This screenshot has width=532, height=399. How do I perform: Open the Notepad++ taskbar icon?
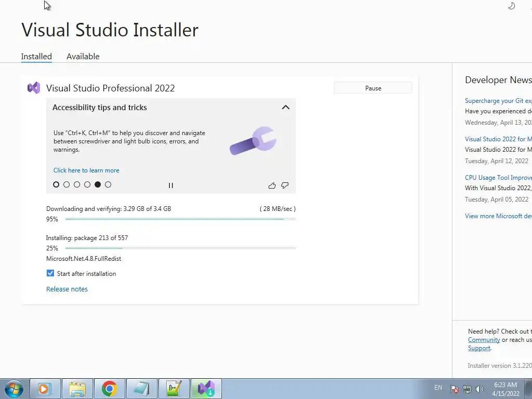(174, 389)
